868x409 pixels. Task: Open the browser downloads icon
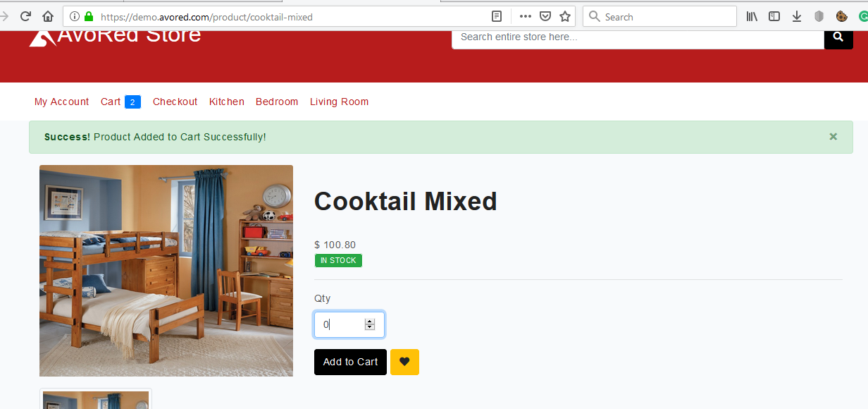(x=796, y=16)
